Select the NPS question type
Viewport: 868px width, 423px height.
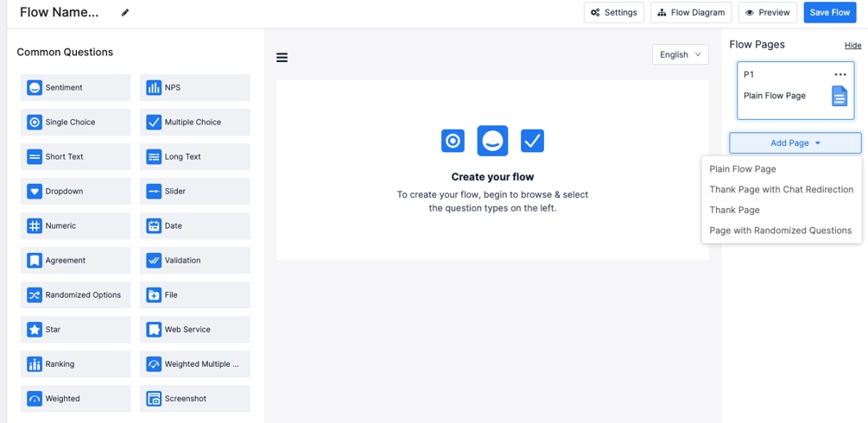tap(195, 87)
